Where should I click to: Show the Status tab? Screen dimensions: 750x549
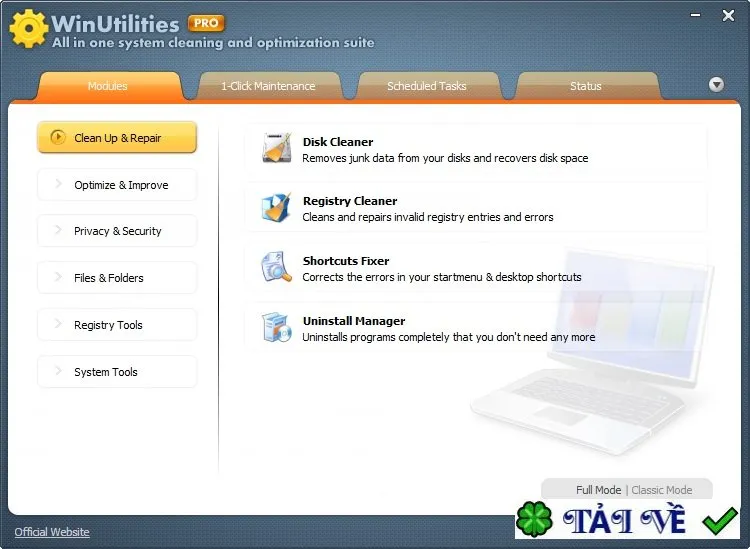(586, 86)
